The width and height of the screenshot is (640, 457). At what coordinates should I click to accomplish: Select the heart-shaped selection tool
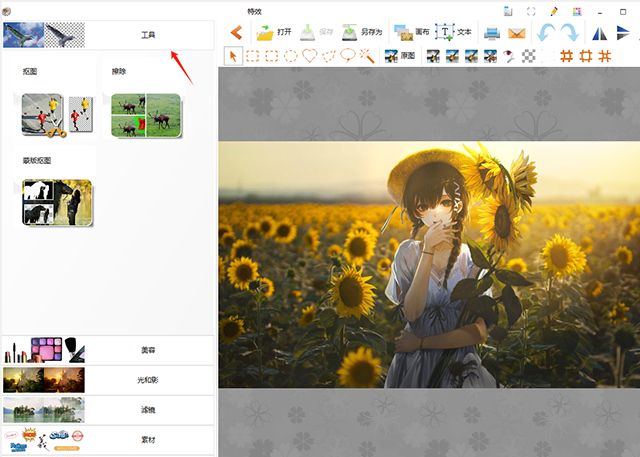(x=309, y=56)
